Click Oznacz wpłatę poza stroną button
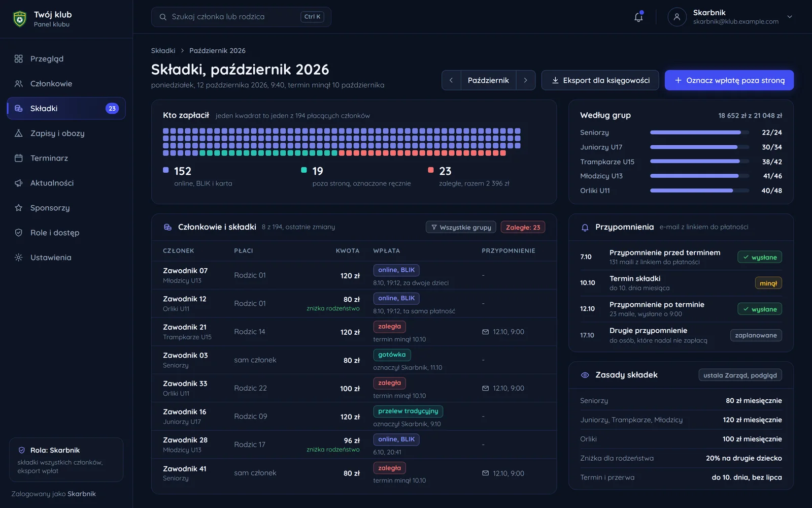 729,80
